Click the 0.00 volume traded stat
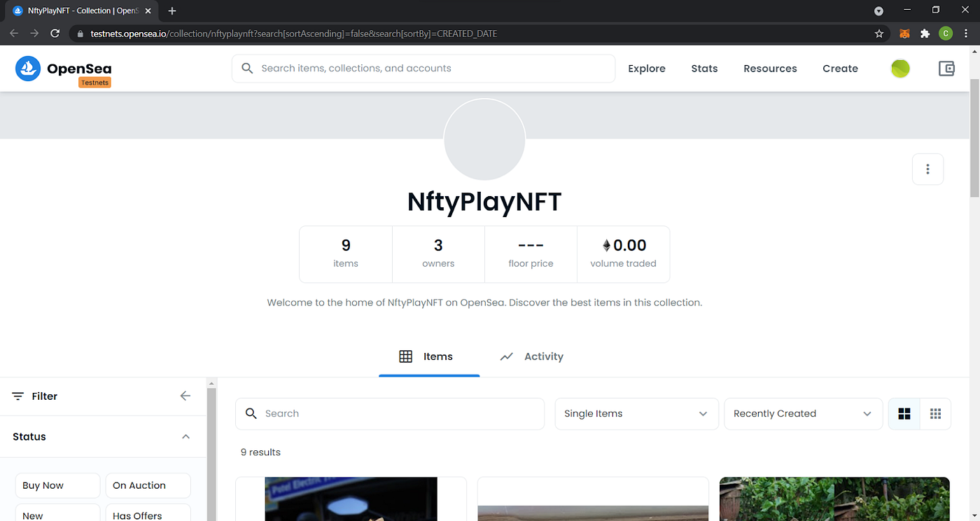 [x=623, y=253]
